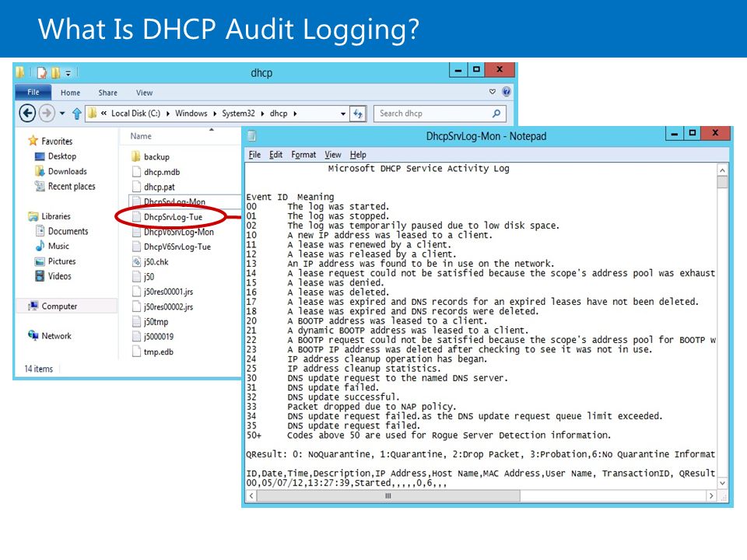Select the dhcp.mdb file

[x=162, y=172]
